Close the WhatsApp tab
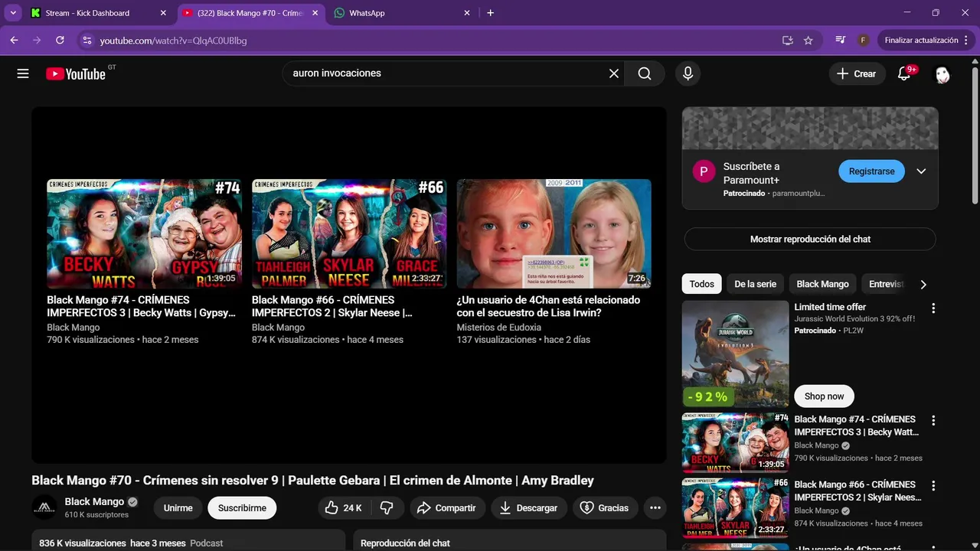The width and height of the screenshot is (980, 551). (x=467, y=13)
